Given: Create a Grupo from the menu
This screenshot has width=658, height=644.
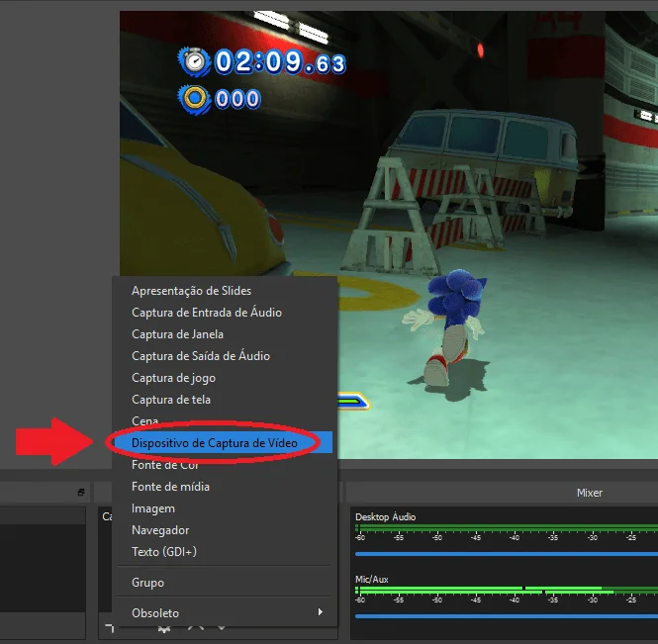Looking at the screenshot, I should [x=225, y=583].
